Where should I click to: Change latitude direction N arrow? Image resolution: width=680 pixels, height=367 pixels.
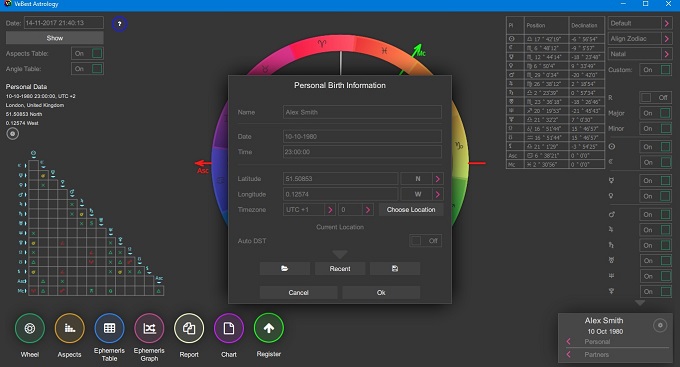click(438, 179)
